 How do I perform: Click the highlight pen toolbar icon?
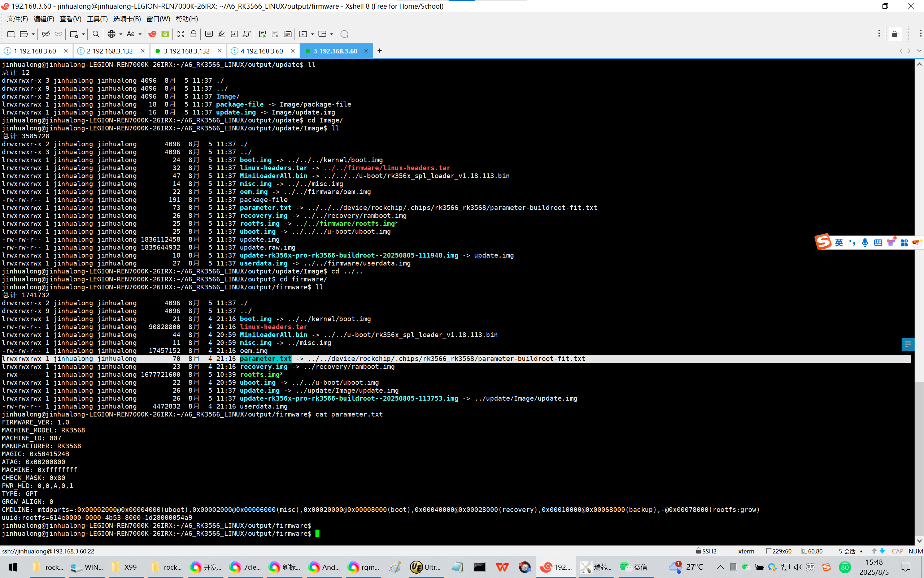tap(222, 34)
